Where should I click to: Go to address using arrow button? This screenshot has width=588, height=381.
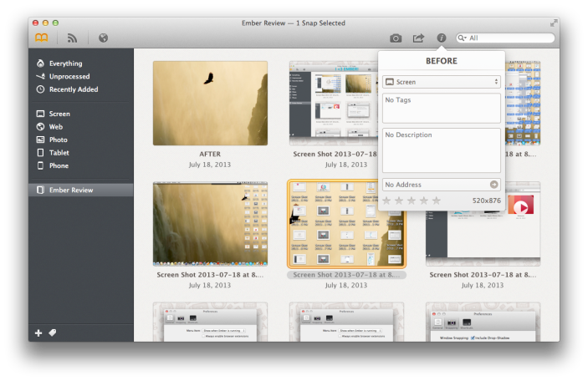pyautogui.click(x=493, y=185)
